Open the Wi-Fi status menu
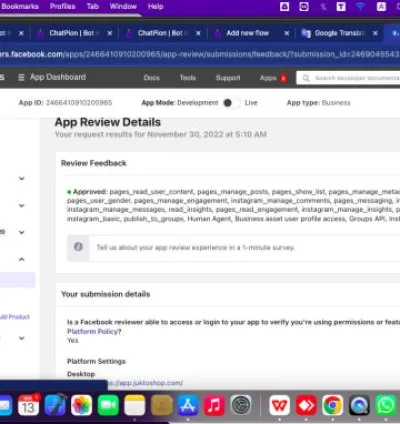This screenshot has width=400, height=424. click(x=360, y=7)
